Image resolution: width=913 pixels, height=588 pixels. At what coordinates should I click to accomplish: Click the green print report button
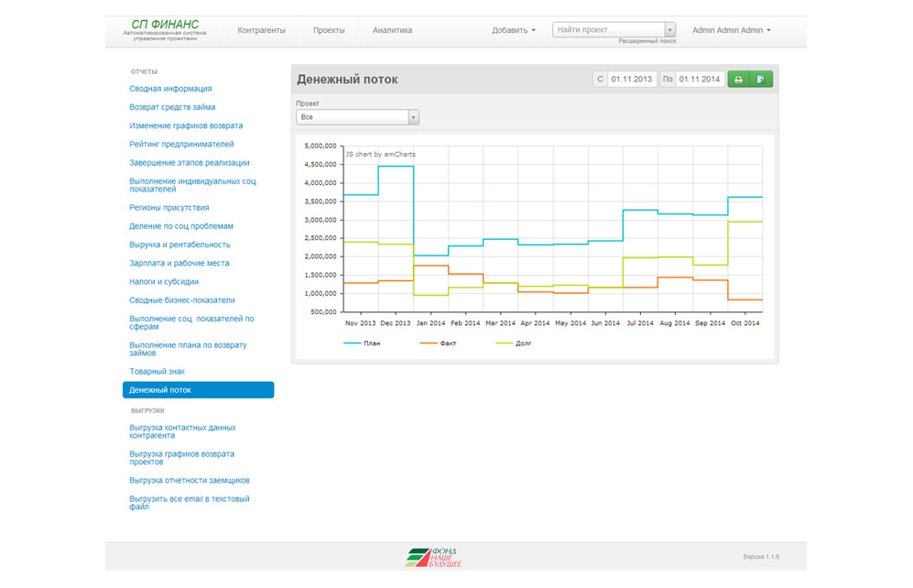(x=738, y=80)
